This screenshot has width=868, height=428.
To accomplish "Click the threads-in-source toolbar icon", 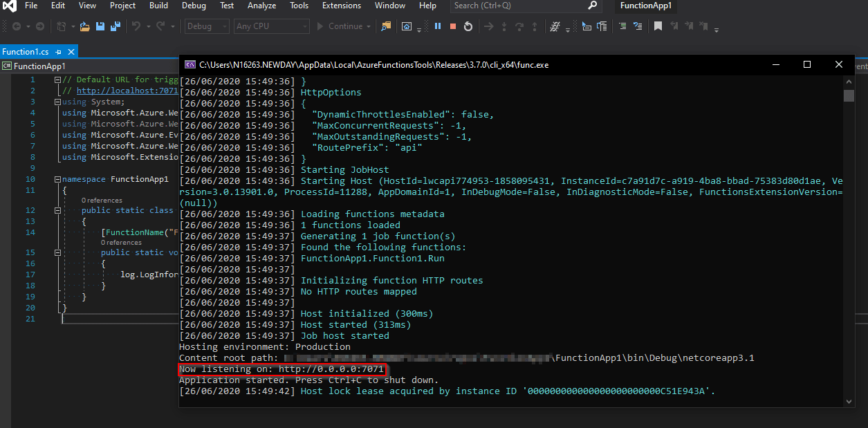I will coord(555,26).
